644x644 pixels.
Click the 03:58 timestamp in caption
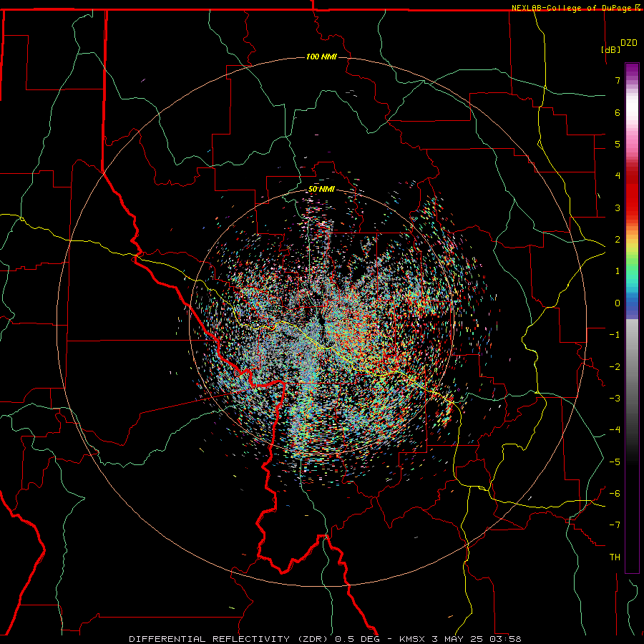(506, 639)
